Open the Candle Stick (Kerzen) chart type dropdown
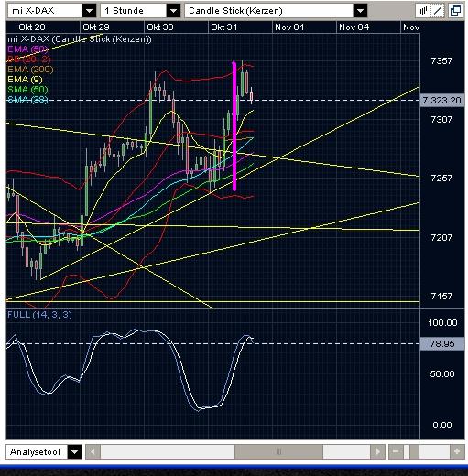Viewport: 468px width, 476px height. 360,11
